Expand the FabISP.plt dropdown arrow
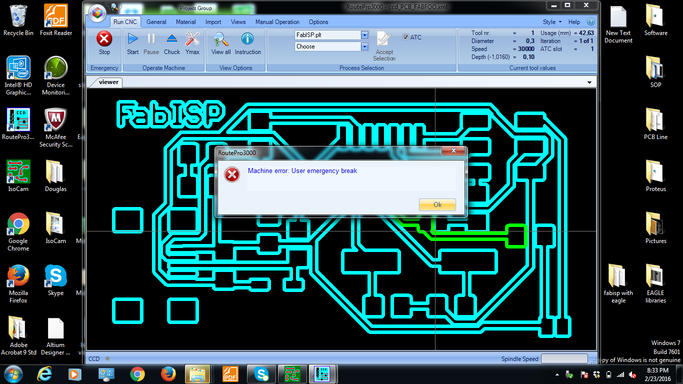Screen dimensions: 683x384 365,35
